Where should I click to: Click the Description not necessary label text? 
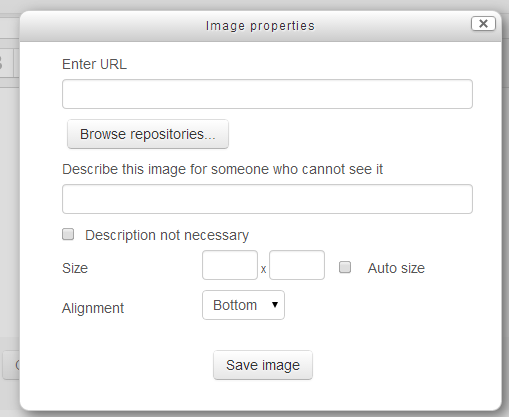[x=167, y=235]
